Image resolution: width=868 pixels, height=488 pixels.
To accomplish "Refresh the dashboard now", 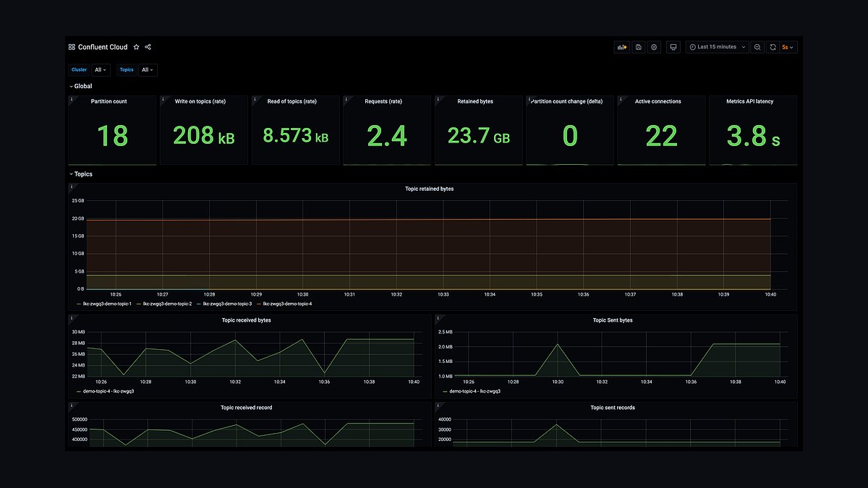I will tap(773, 47).
